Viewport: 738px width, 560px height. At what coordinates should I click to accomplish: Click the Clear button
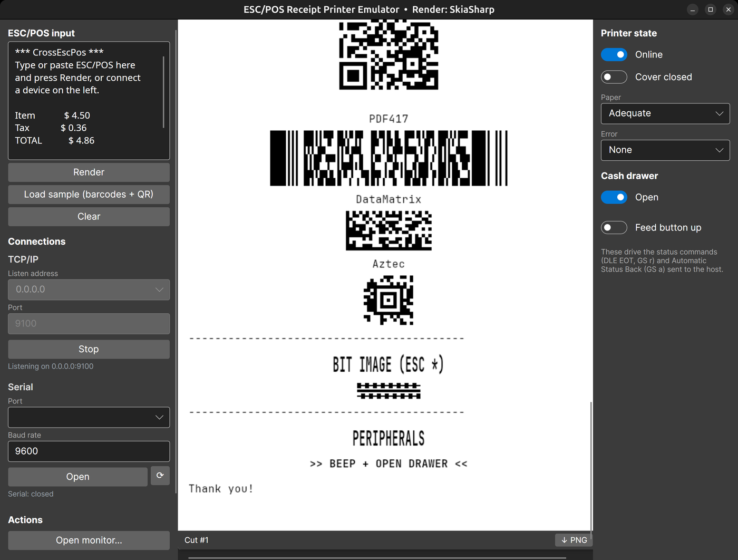(x=89, y=217)
